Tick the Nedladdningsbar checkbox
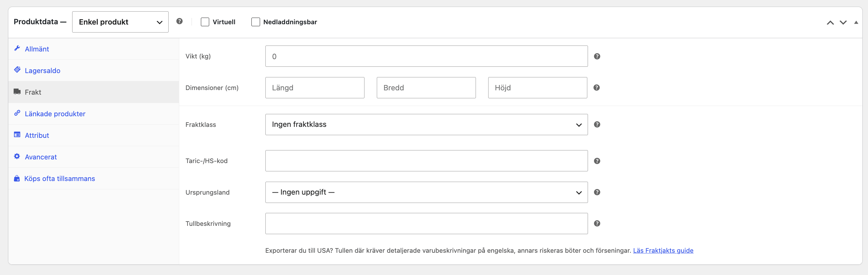The width and height of the screenshot is (868, 275). pos(255,22)
